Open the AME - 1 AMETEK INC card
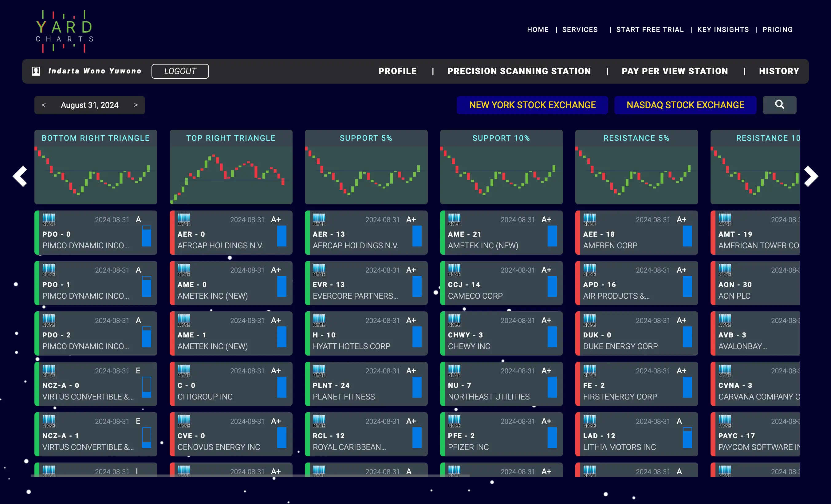 231,333
